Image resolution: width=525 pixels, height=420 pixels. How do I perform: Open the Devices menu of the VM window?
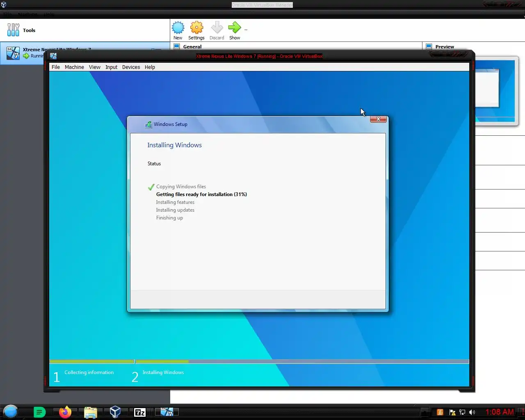click(131, 67)
